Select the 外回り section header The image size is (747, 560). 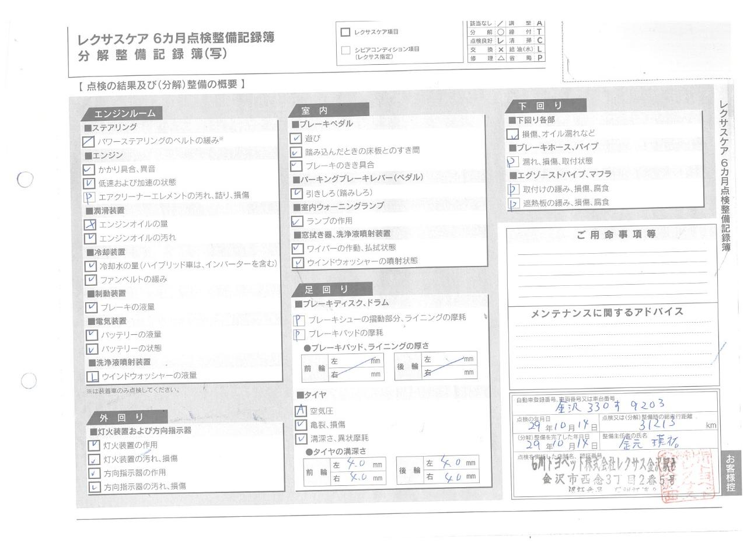127,418
